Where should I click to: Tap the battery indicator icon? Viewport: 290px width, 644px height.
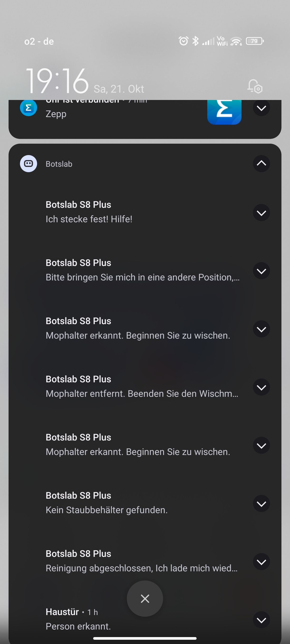point(255,41)
